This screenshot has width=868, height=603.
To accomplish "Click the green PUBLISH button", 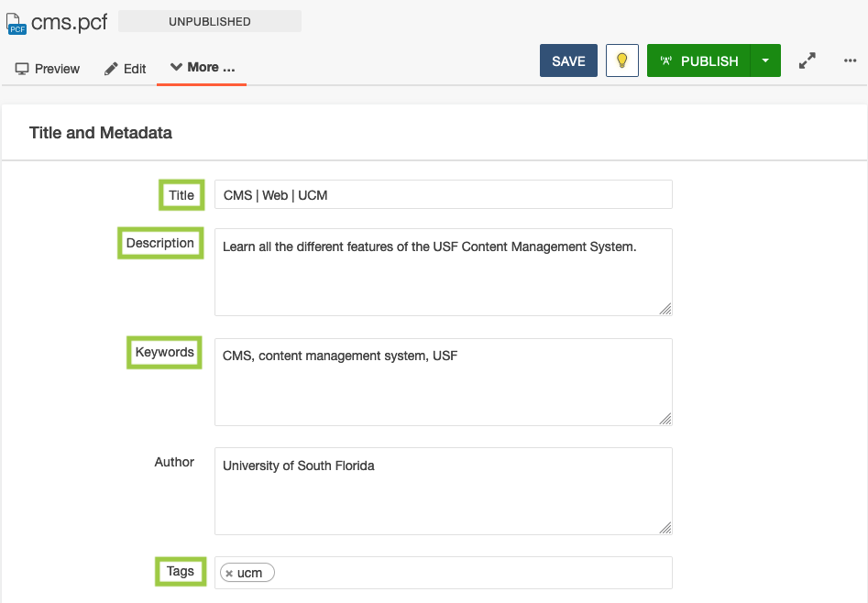I will 698,60.
